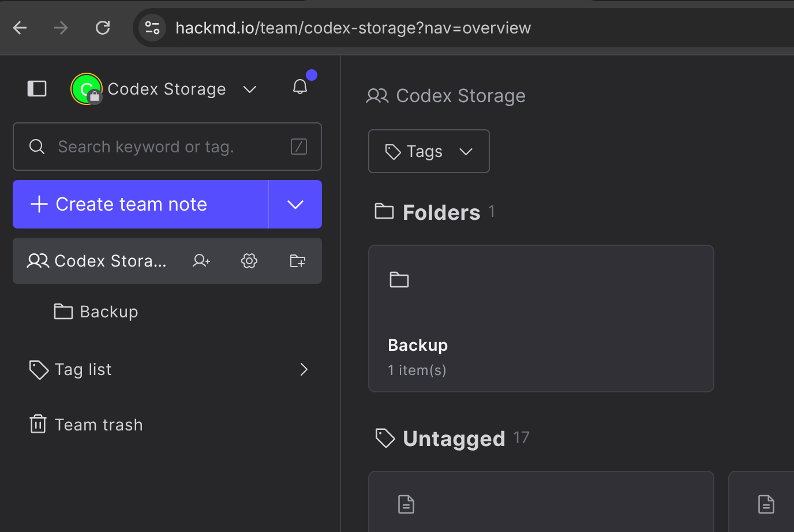Open Team trash in sidebar
The height and width of the screenshot is (532, 794).
pos(98,425)
